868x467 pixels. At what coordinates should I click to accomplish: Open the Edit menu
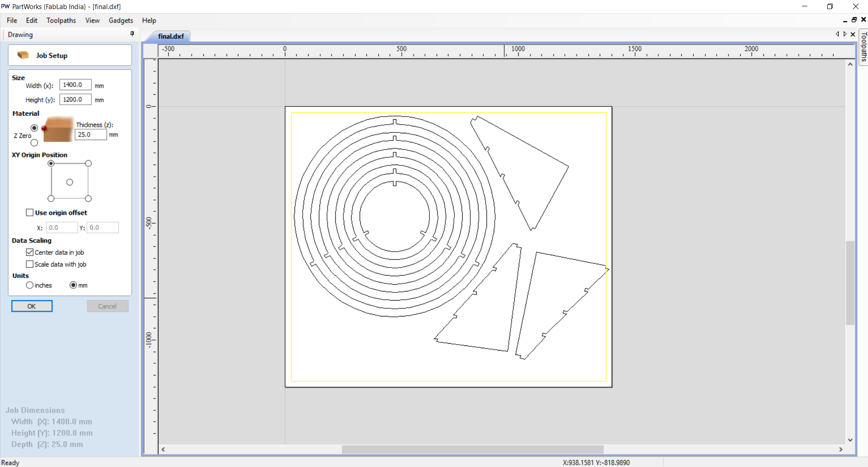[32, 20]
